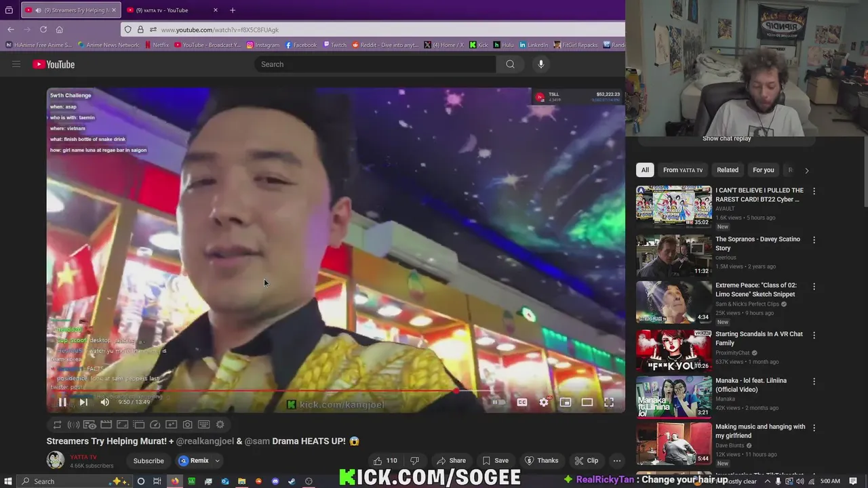This screenshot has width=868, height=488.
Task: Click the broadcast signal icon below player
Action: pyautogui.click(x=73, y=424)
